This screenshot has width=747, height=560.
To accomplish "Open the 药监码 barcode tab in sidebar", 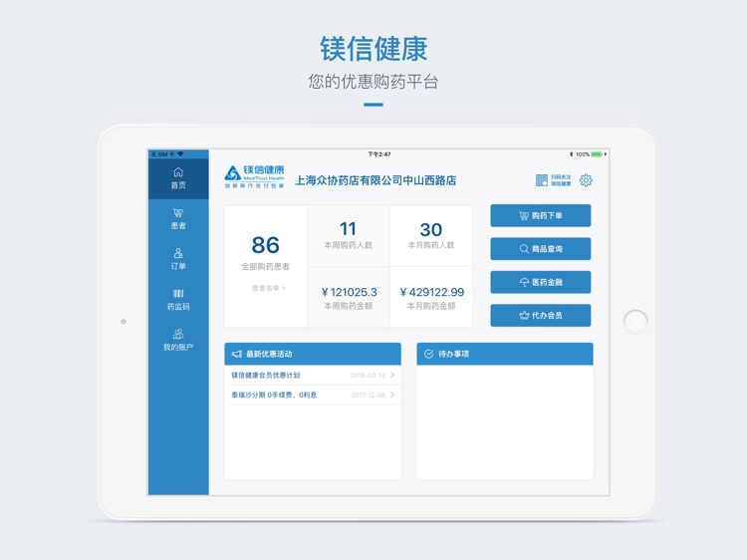I will [178, 300].
